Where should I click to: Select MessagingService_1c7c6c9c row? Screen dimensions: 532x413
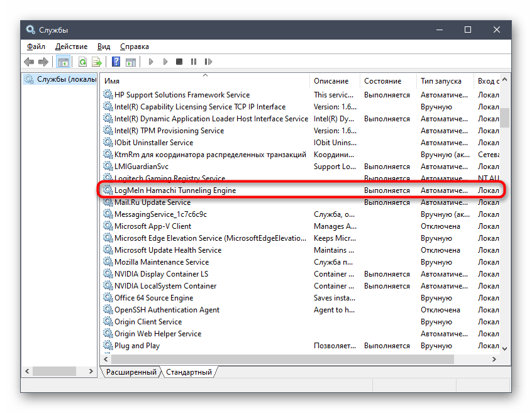pos(301,214)
